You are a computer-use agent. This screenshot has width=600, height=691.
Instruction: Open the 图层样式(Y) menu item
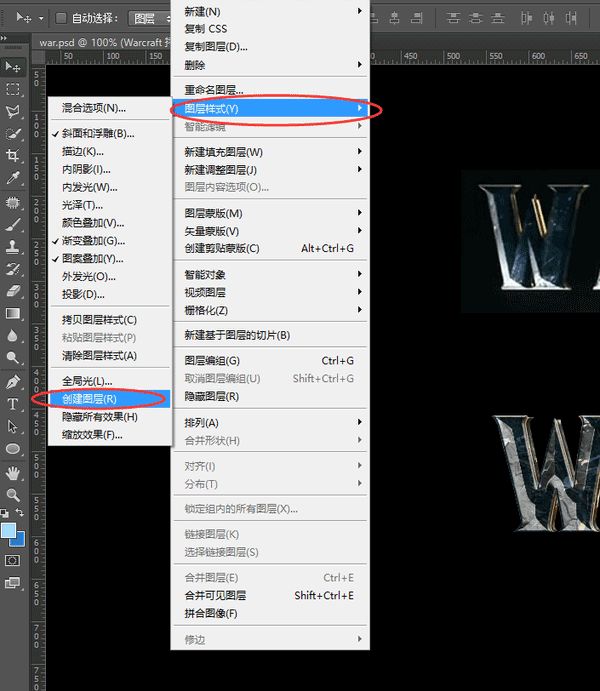270,108
